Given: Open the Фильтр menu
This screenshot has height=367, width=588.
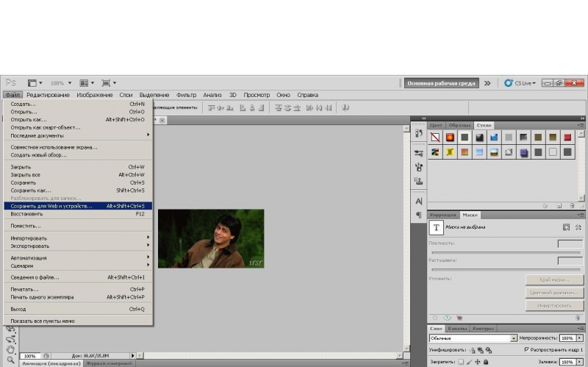Looking at the screenshot, I should point(186,95).
